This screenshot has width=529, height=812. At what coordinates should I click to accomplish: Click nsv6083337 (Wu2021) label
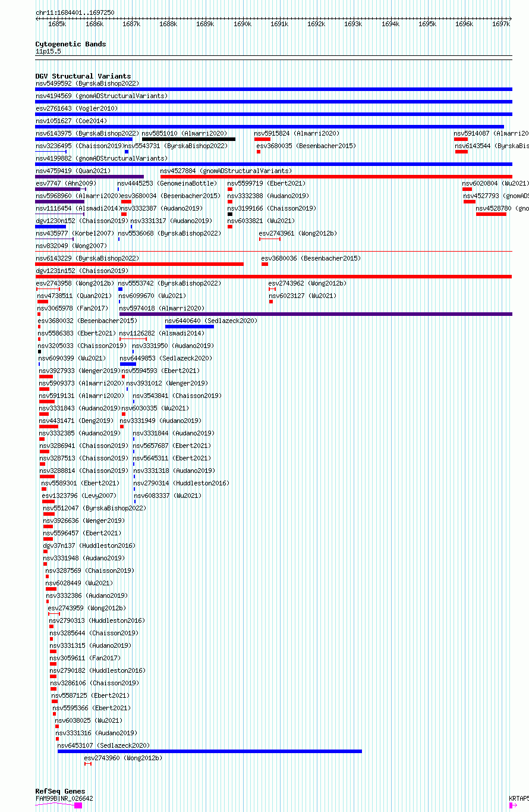[x=168, y=496]
